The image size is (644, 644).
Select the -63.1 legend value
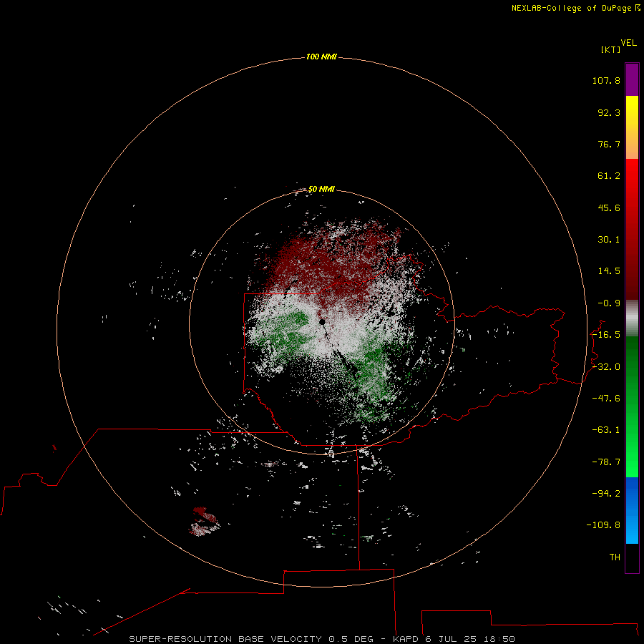click(x=606, y=430)
